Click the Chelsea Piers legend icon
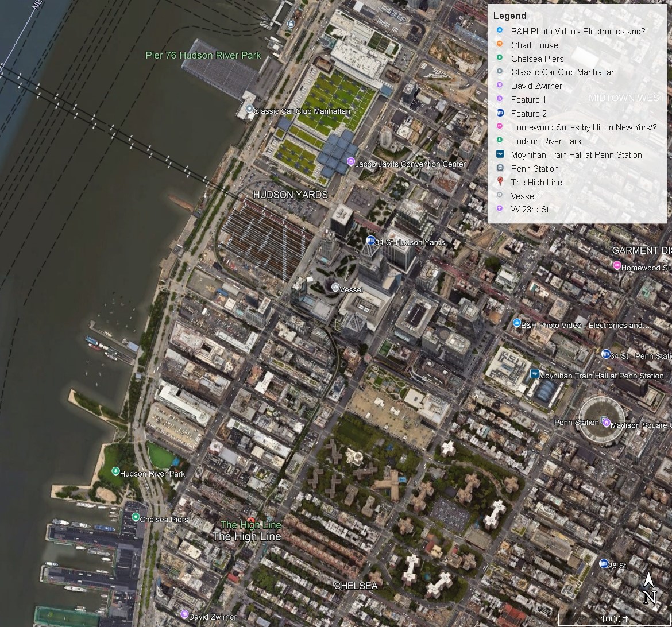The height and width of the screenshot is (627, 672). pos(500,58)
